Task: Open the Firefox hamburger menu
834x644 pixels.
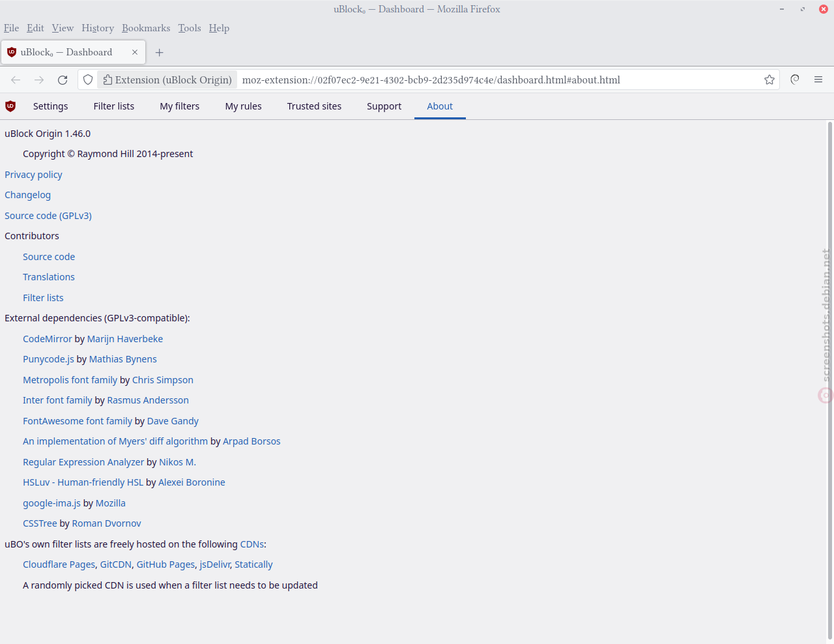Action: pos(818,80)
